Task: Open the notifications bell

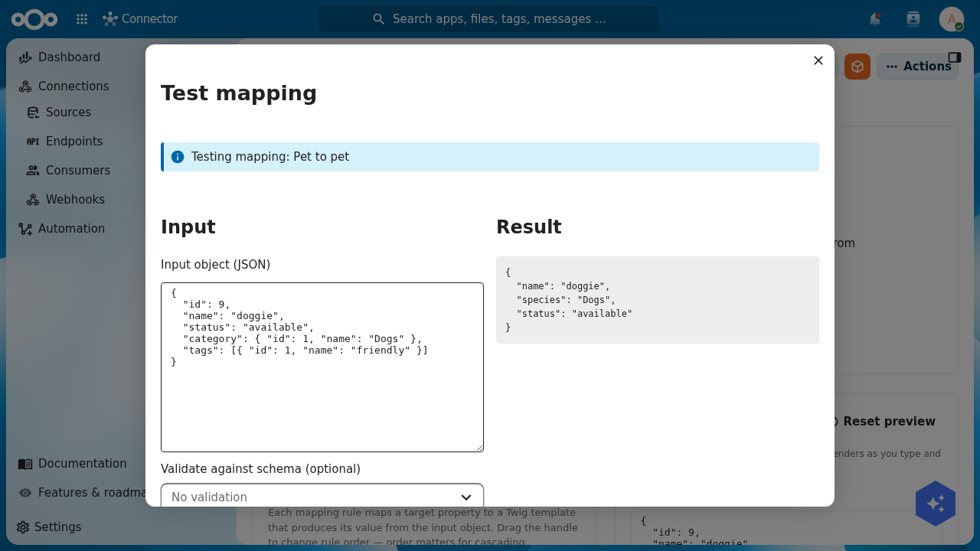Action: click(875, 19)
